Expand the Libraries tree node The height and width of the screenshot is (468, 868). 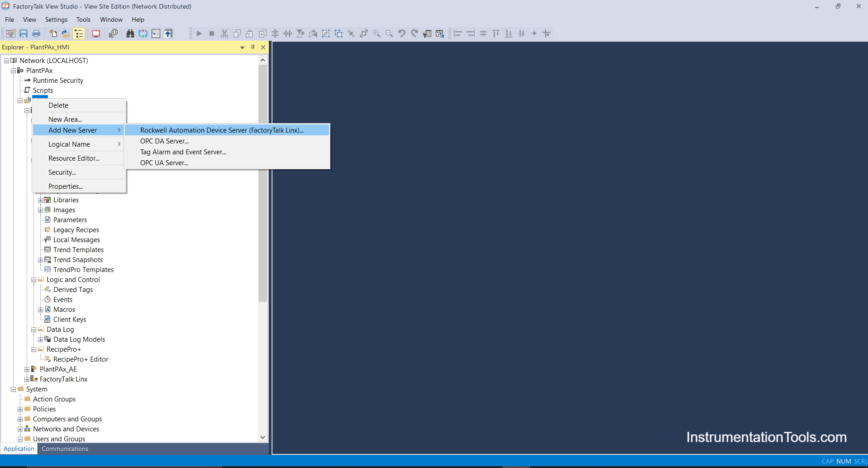40,200
